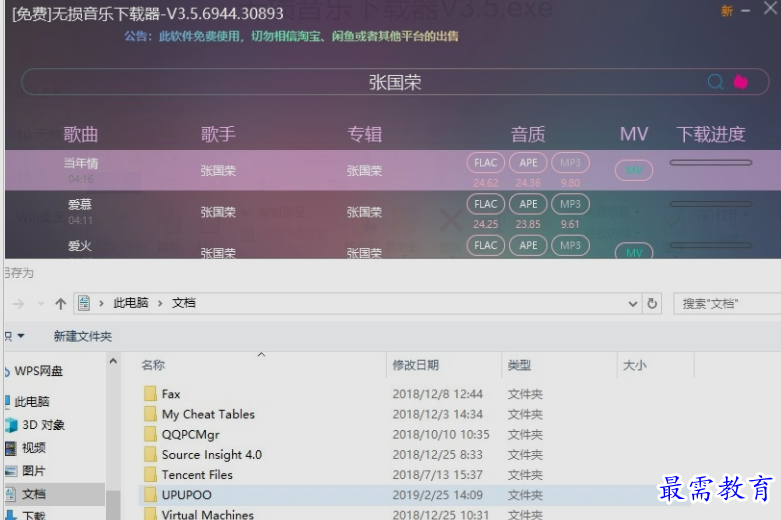The image size is (781, 520).
Task: Click the Fax folder icon
Action: [x=150, y=393]
